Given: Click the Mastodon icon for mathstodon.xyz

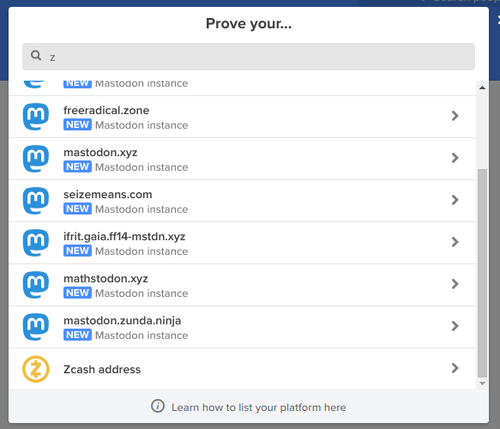Looking at the screenshot, I should [36, 285].
